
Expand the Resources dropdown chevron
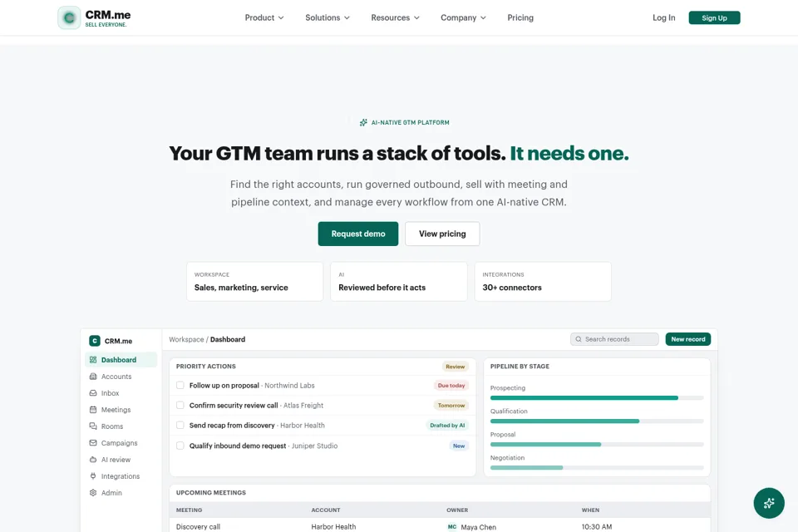pos(416,17)
